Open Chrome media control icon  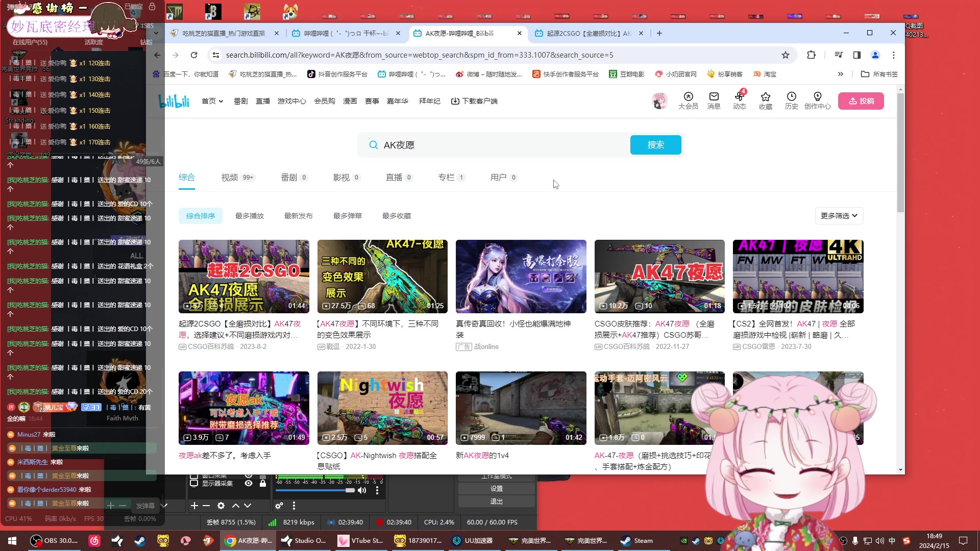click(839, 55)
